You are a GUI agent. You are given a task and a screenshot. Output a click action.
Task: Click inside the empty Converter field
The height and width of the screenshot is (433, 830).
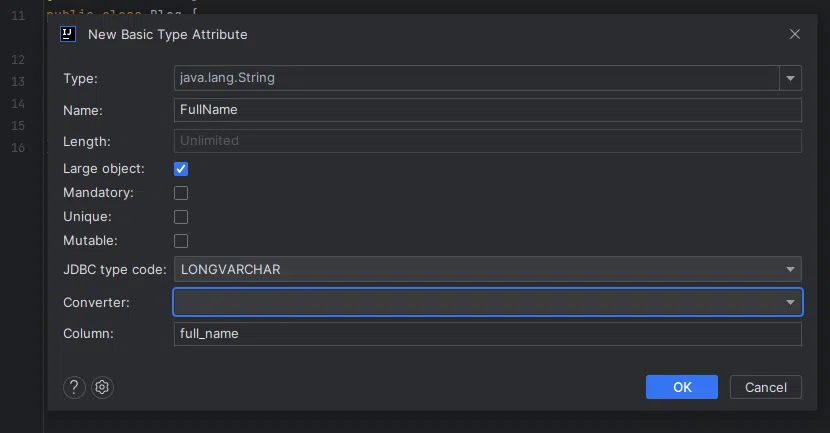pos(476,301)
